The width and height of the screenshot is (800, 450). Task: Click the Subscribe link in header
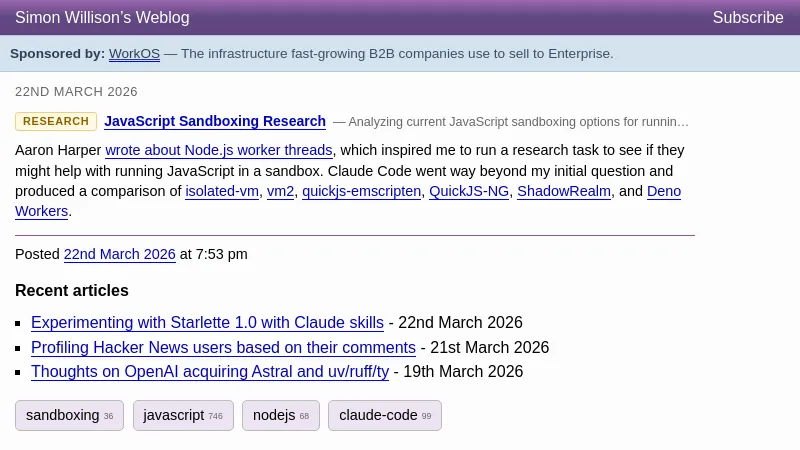[x=747, y=18]
